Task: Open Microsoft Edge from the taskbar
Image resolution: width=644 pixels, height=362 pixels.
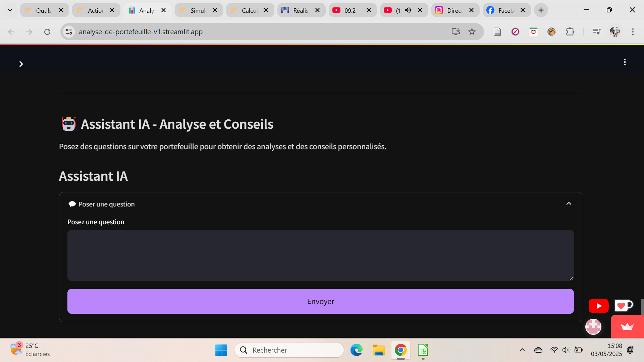Action: click(x=356, y=350)
